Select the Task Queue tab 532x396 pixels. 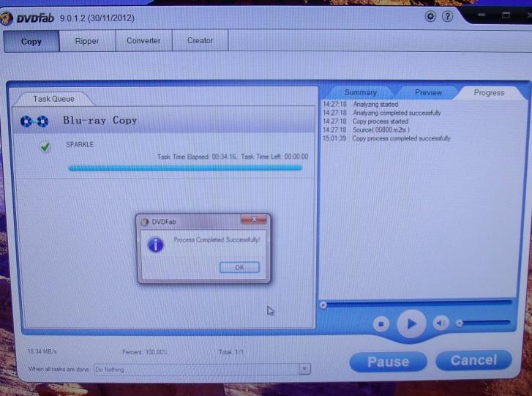(53, 99)
